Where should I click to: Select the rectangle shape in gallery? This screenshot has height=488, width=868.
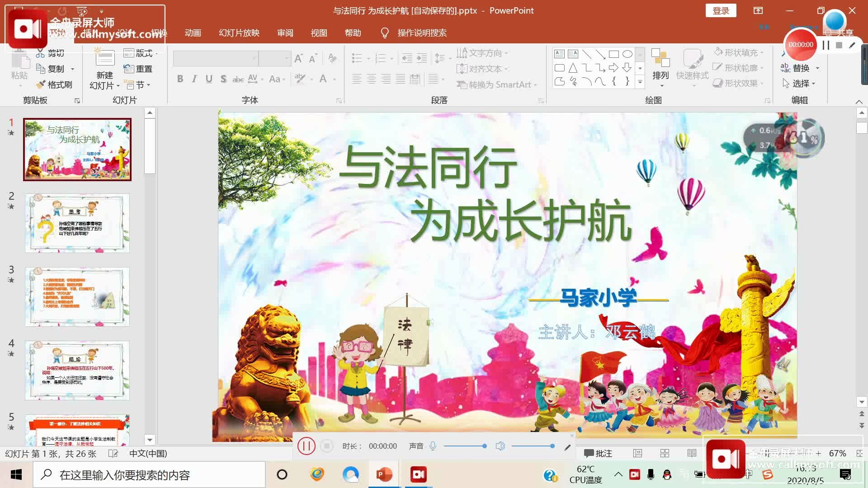tap(613, 54)
